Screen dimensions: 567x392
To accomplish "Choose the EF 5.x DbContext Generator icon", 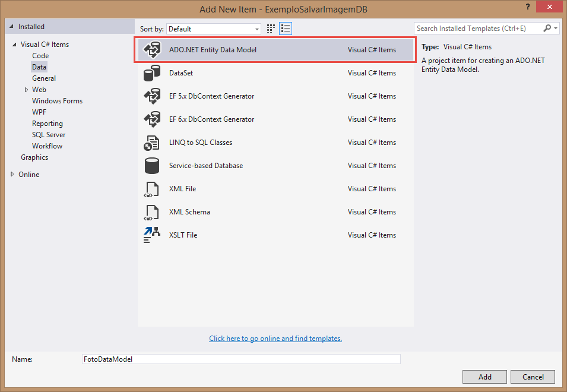I will (x=153, y=96).
